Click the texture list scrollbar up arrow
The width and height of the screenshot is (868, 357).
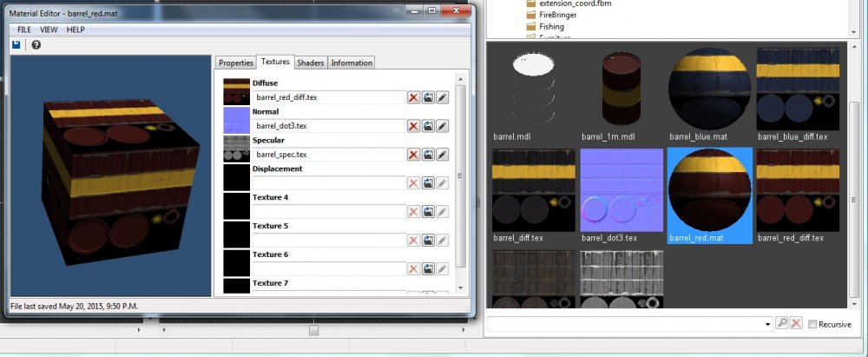tap(461, 79)
